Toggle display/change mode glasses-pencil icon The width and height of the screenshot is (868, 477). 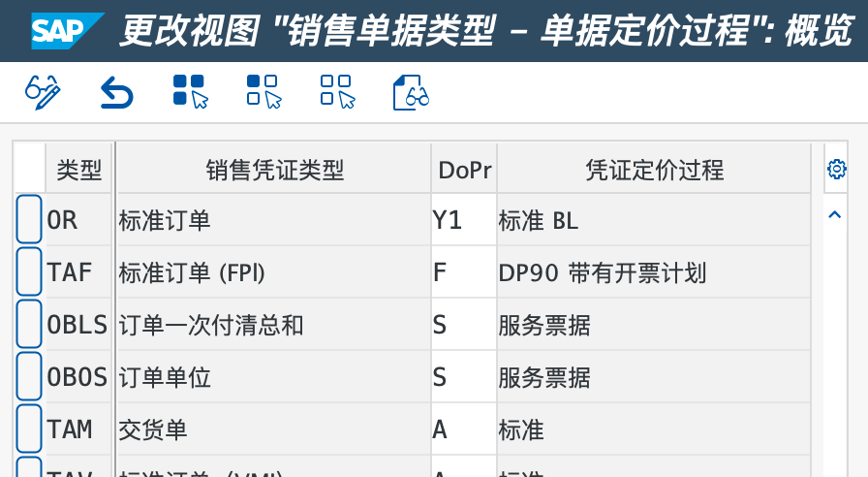point(43,92)
